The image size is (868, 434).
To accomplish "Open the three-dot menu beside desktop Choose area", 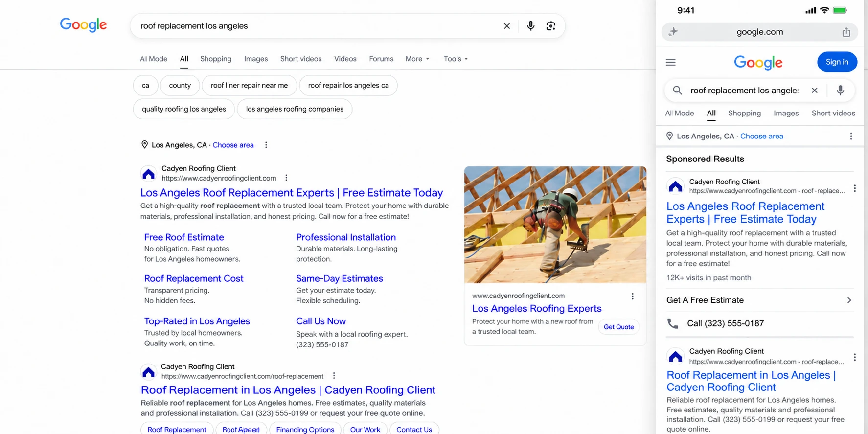I will [266, 145].
